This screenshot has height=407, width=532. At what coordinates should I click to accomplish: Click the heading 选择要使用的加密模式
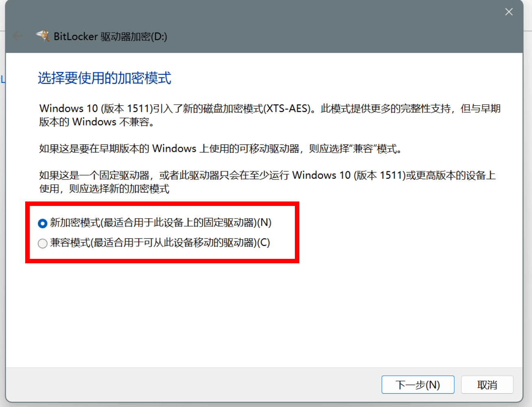pyautogui.click(x=105, y=78)
